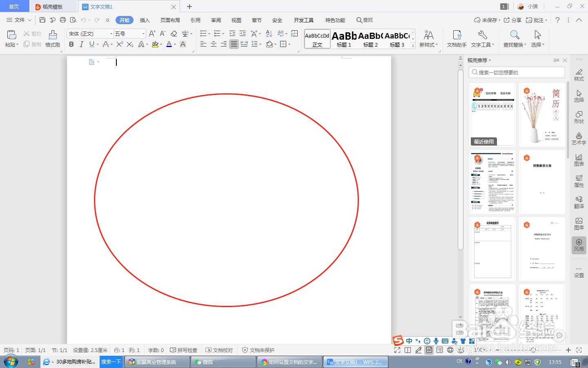Screen dimensions: 588x368
Task: Click the distributed alignment icon
Action: coord(244,44)
